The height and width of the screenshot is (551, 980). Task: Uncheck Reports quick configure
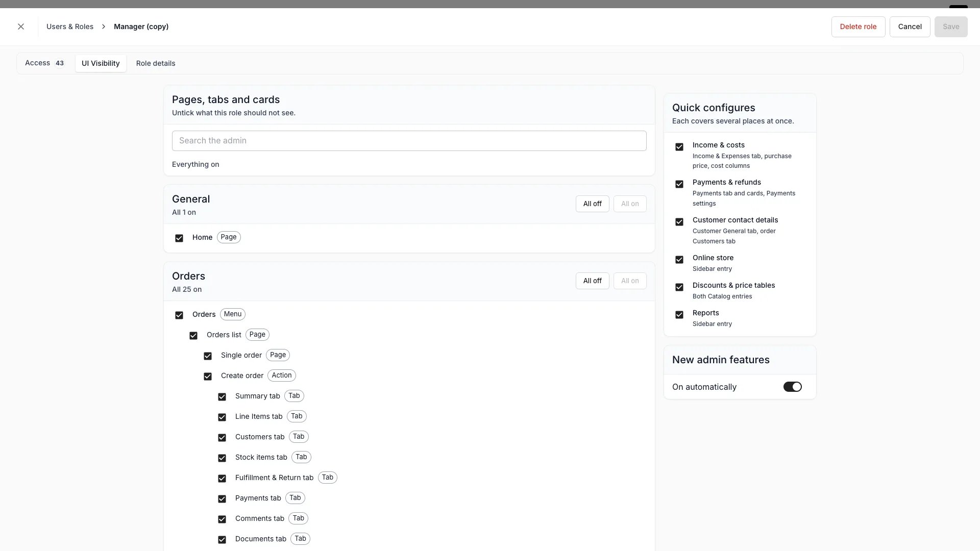[x=679, y=315]
